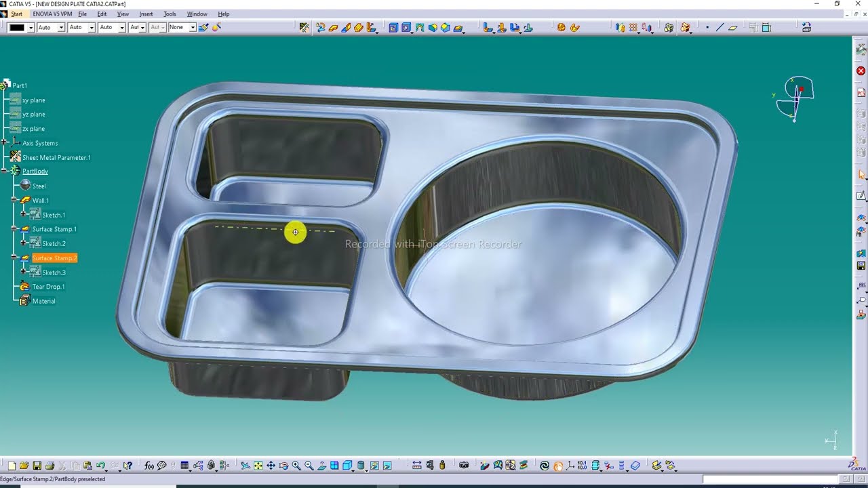Create a new document icon

click(x=12, y=466)
